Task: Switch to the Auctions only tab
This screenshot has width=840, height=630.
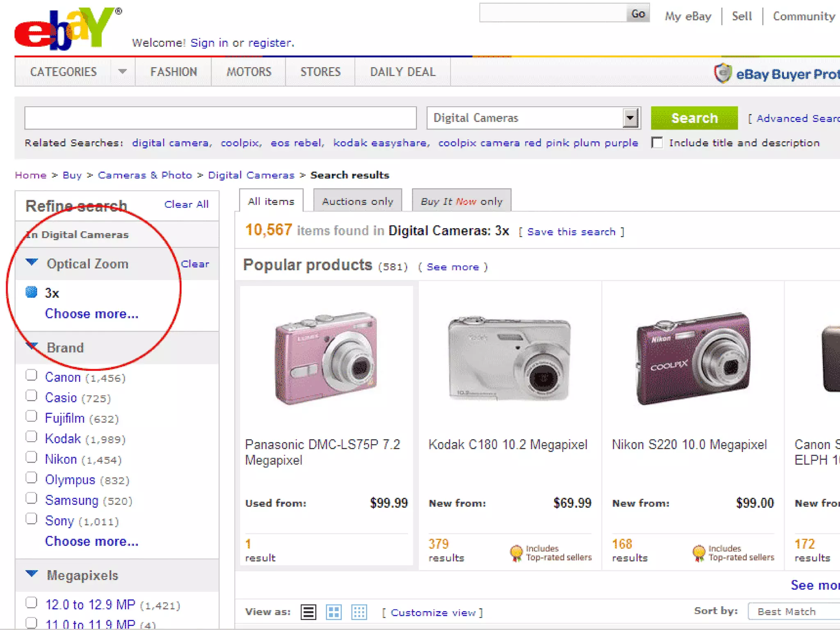Action: (x=357, y=201)
